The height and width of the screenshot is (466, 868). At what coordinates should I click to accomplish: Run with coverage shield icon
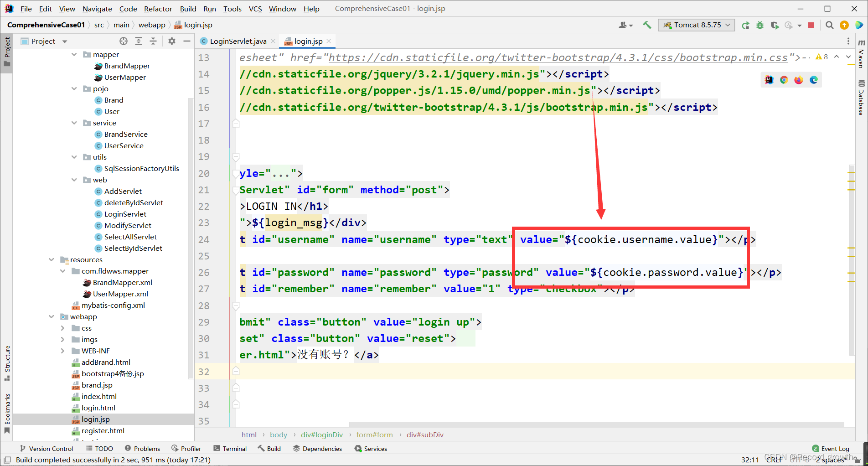(x=775, y=25)
